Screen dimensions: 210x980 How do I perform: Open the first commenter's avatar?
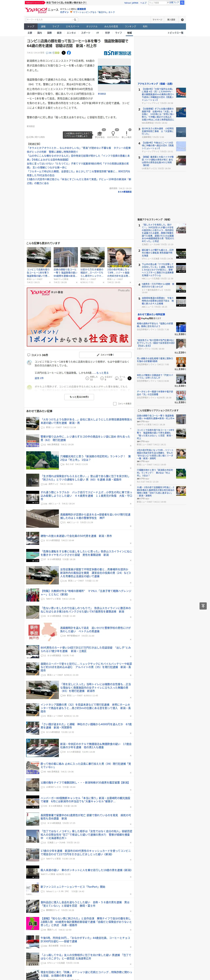point(29,363)
